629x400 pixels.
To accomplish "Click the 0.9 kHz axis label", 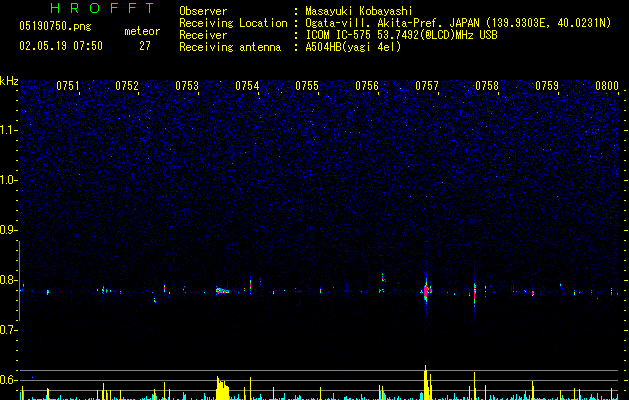I will click(x=8, y=230).
